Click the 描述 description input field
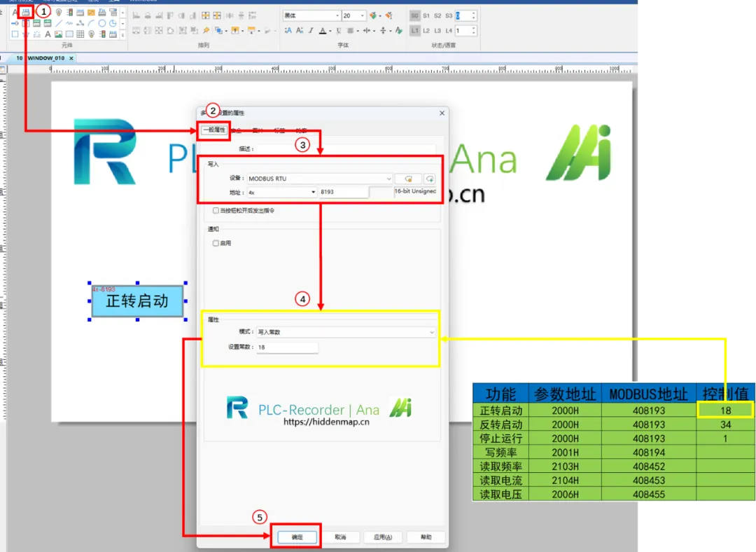This screenshot has width=756, height=552. click(346, 149)
